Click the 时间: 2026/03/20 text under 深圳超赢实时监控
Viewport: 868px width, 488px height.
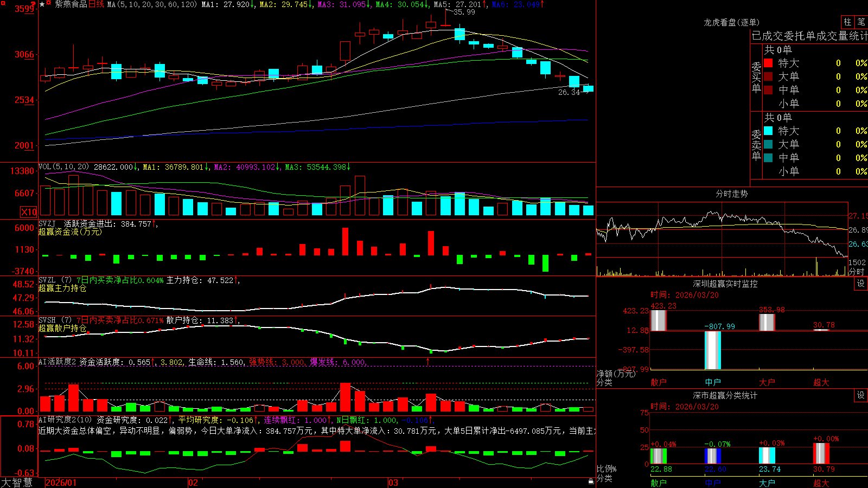(685, 295)
